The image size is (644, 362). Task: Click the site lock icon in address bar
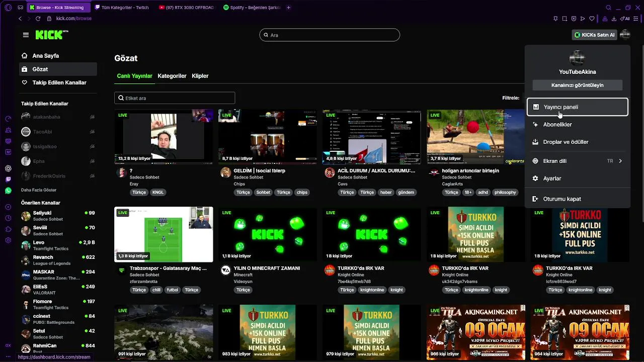[49, 19]
